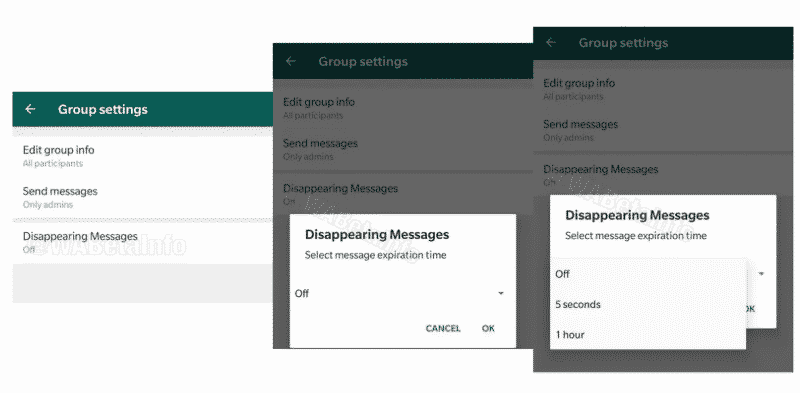Select 1 hour expiration option
Viewport: 800px width, 393px height.
click(x=648, y=335)
